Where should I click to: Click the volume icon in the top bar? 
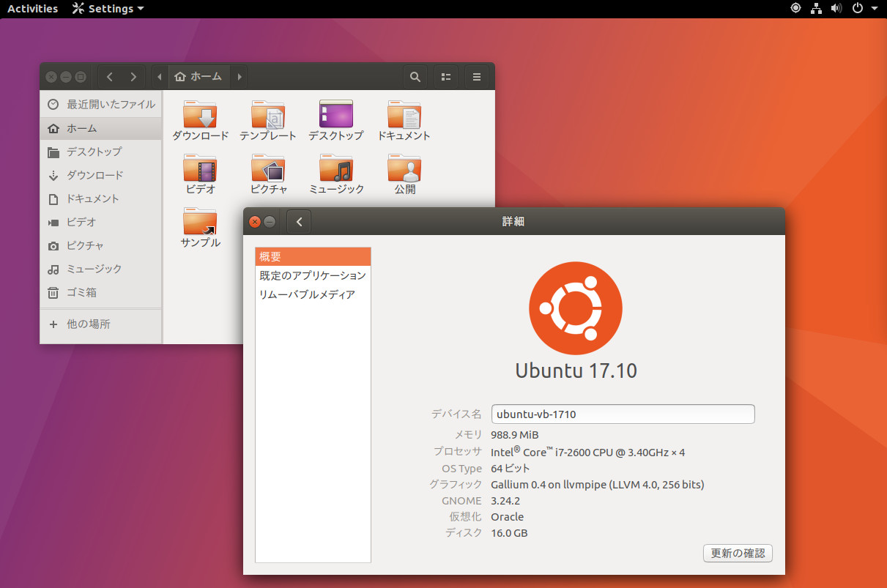836,8
